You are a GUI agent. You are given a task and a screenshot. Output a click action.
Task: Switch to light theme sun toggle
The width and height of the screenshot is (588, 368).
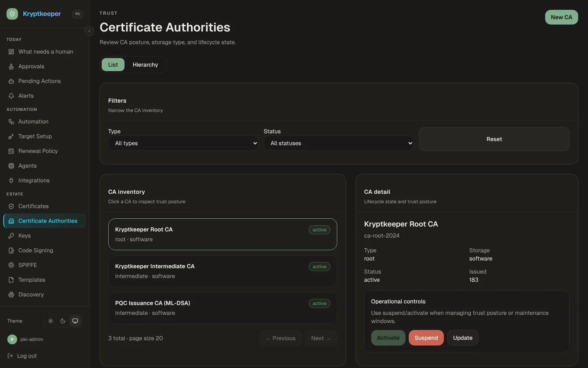point(51,321)
